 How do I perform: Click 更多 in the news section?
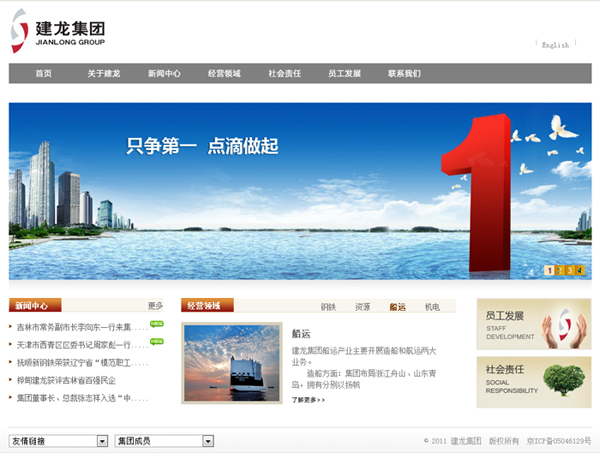155,306
